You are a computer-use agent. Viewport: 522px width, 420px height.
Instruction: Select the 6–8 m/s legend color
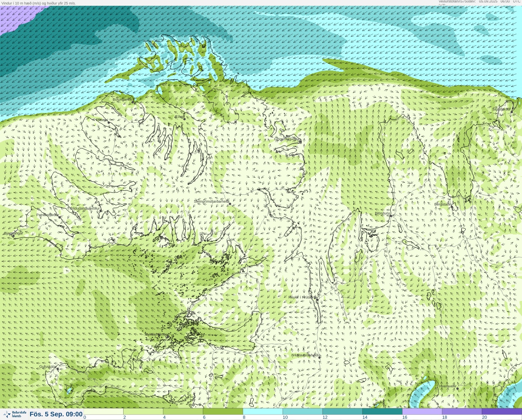click(x=223, y=411)
